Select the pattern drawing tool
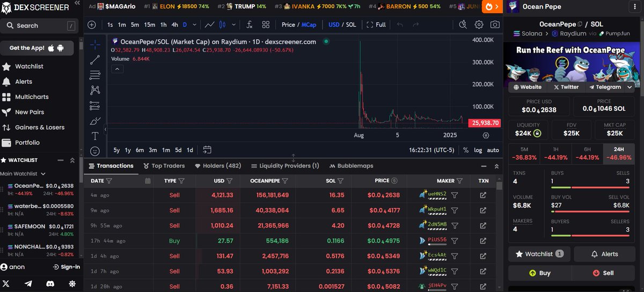This screenshot has height=292, width=644. click(x=95, y=90)
